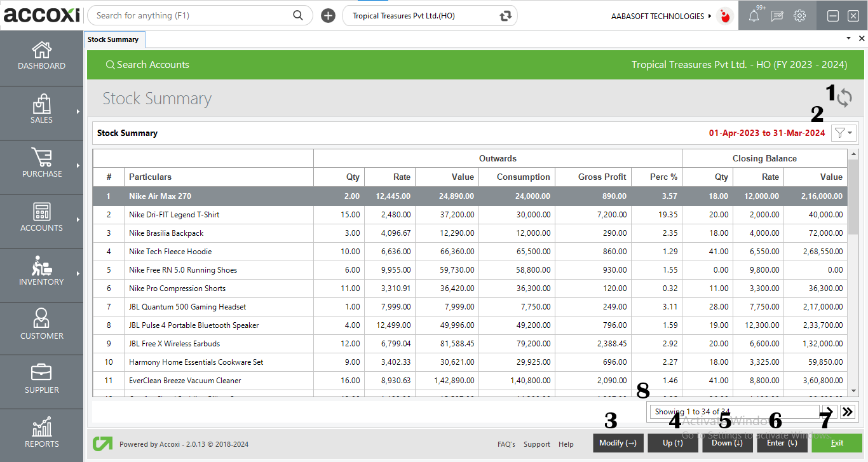This screenshot has width=868, height=462.
Task: Click the Search for anything field
Action: [x=191, y=16]
